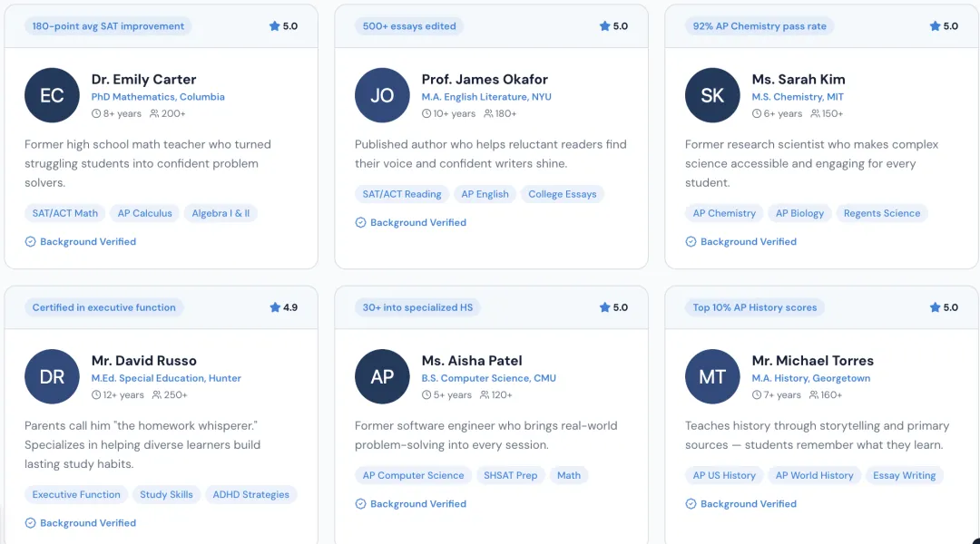The image size is (980, 544).
Task: Open Ms. Sarah Kim's name link
Action: click(x=799, y=79)
